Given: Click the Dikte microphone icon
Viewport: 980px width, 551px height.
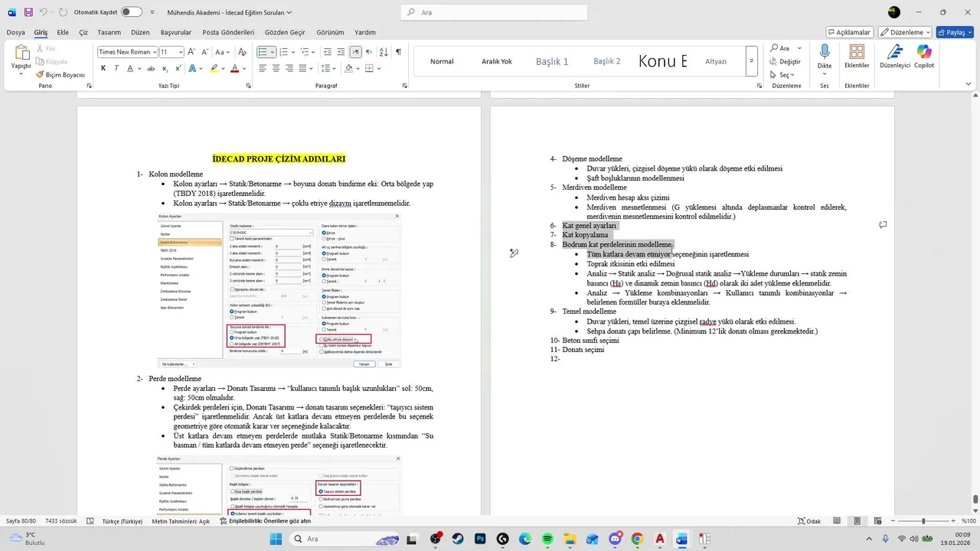Looking at the screenshot, I should click(x=825, y=52).
